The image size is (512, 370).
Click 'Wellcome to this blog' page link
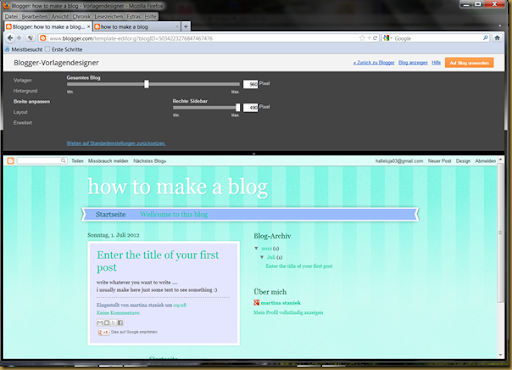pos(174,214)
